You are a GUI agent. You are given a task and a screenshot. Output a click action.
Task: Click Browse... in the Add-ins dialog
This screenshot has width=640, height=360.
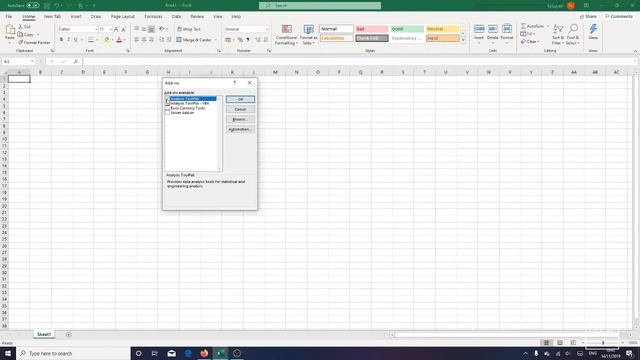(240, 119)
